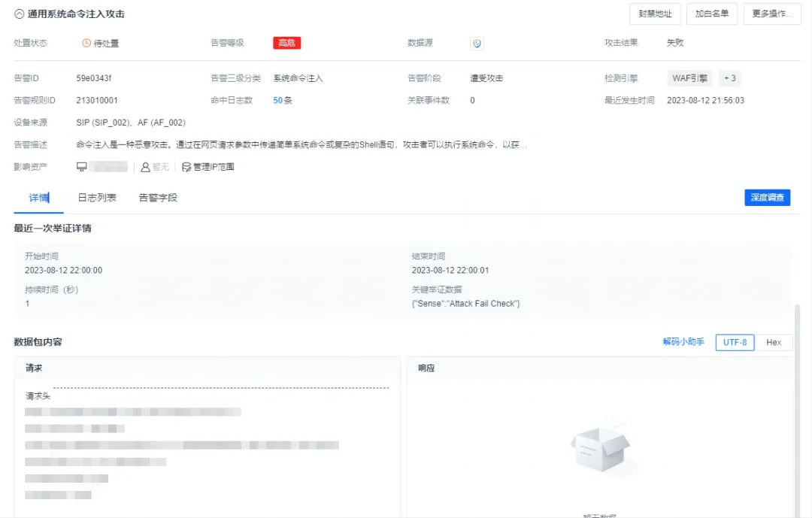The image size is (812, 518).
Task: Click the 最近发生时间 2023-08-12 21:56:03 value
Action: (705, 101)
